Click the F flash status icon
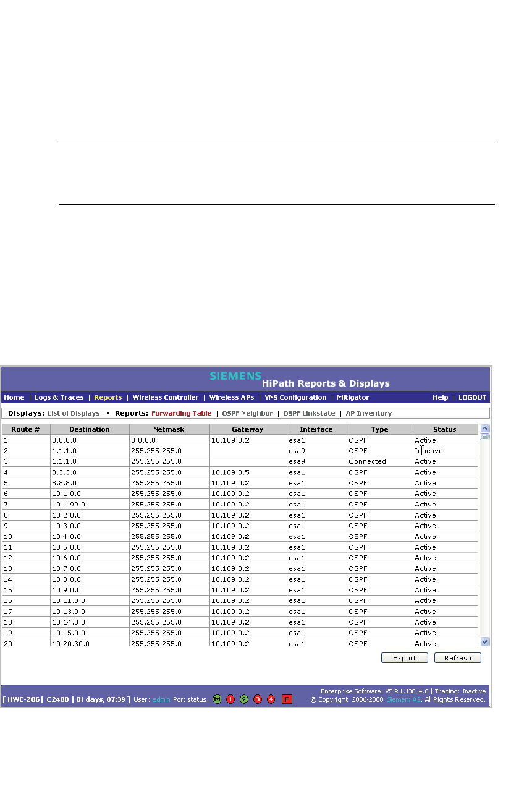Screen dimensions: 524x812 [x=287, y=699]
